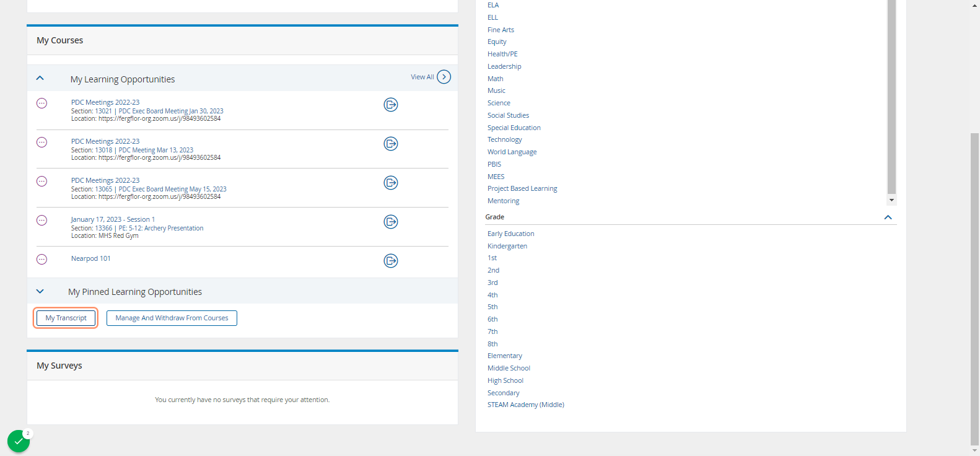980x456 pixels.
Task: Click the View All link
Action: [422, 77]
